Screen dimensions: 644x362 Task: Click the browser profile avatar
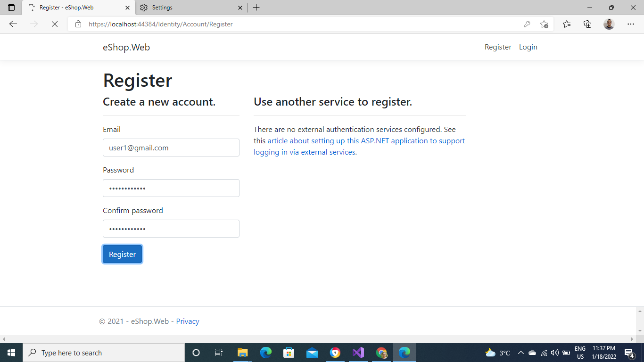point(609,24)
